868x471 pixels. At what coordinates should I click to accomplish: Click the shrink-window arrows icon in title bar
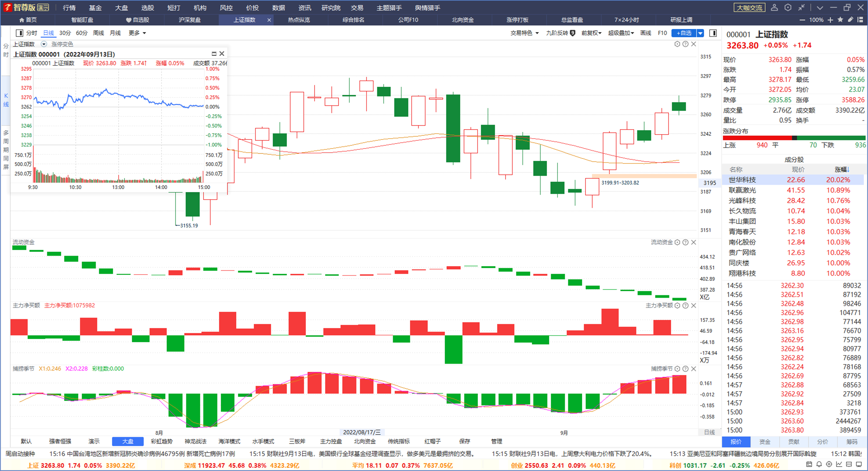[x=801, y=8]
